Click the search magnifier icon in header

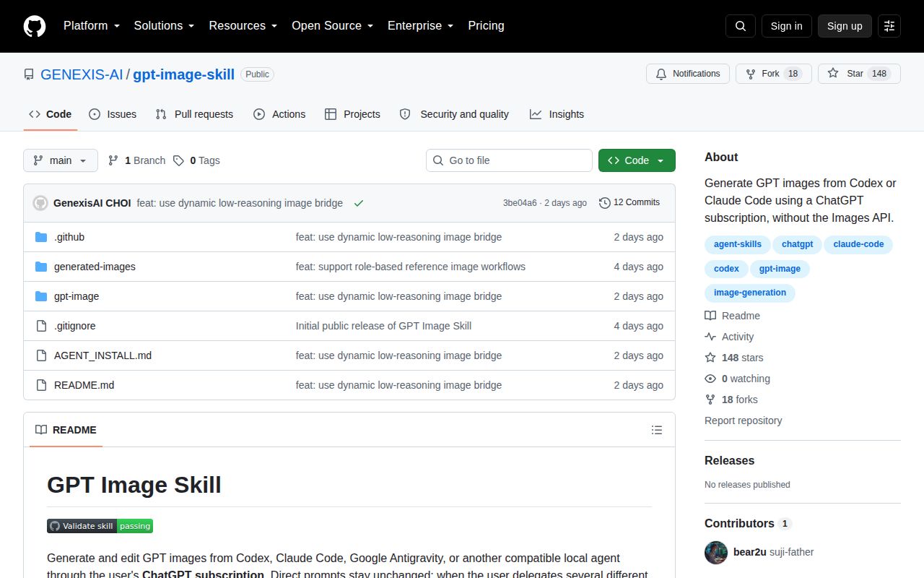(x=741, y=26)
